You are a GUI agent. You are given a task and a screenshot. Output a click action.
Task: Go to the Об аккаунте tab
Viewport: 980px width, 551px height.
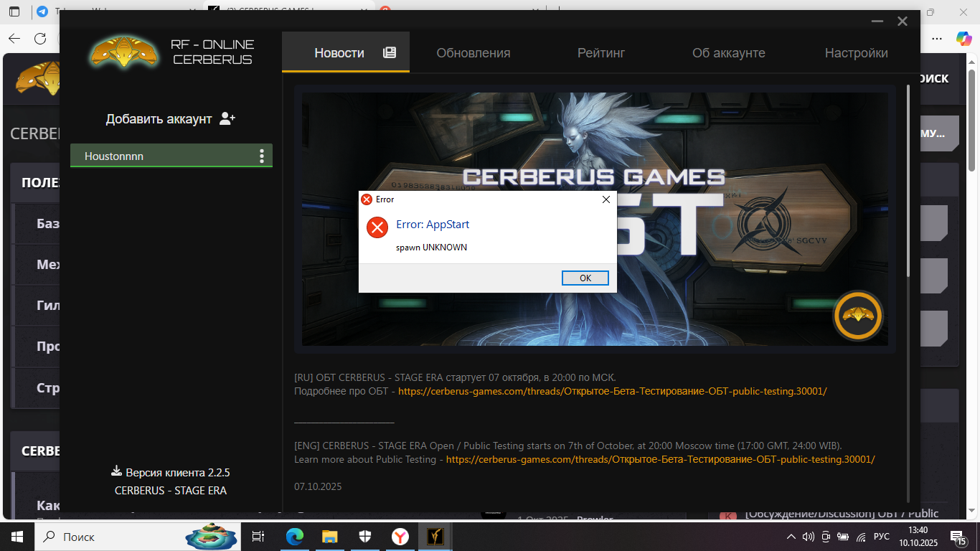[x=728, y=53]
